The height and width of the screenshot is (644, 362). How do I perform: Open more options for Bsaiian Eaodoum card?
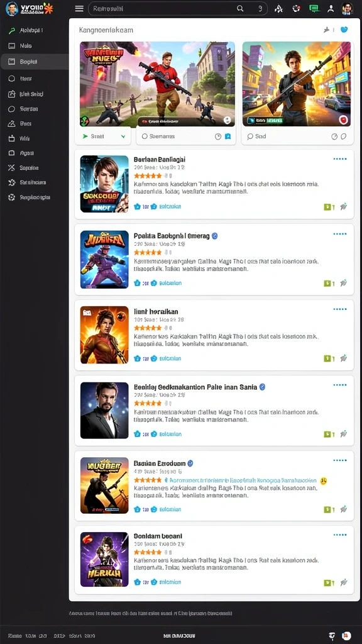340,460
